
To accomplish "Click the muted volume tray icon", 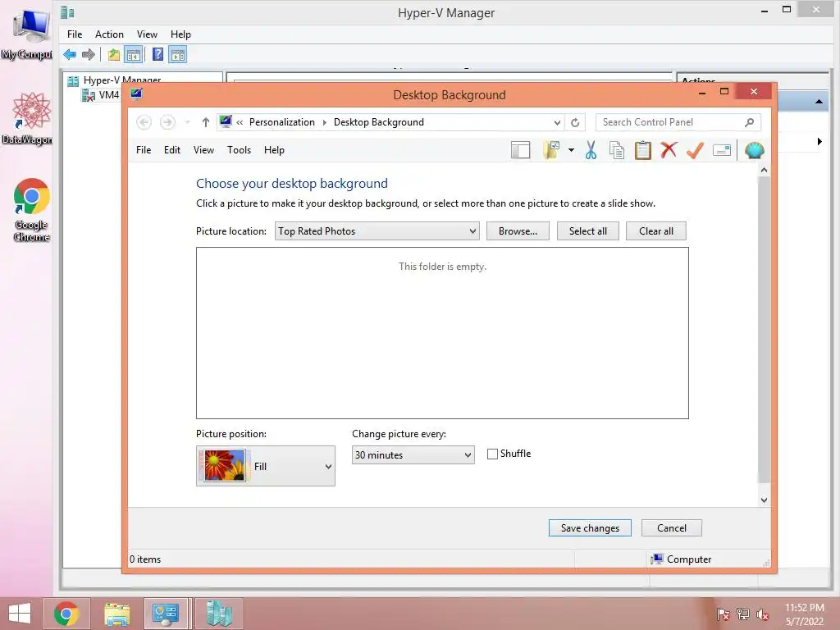I will pos(763,614).
